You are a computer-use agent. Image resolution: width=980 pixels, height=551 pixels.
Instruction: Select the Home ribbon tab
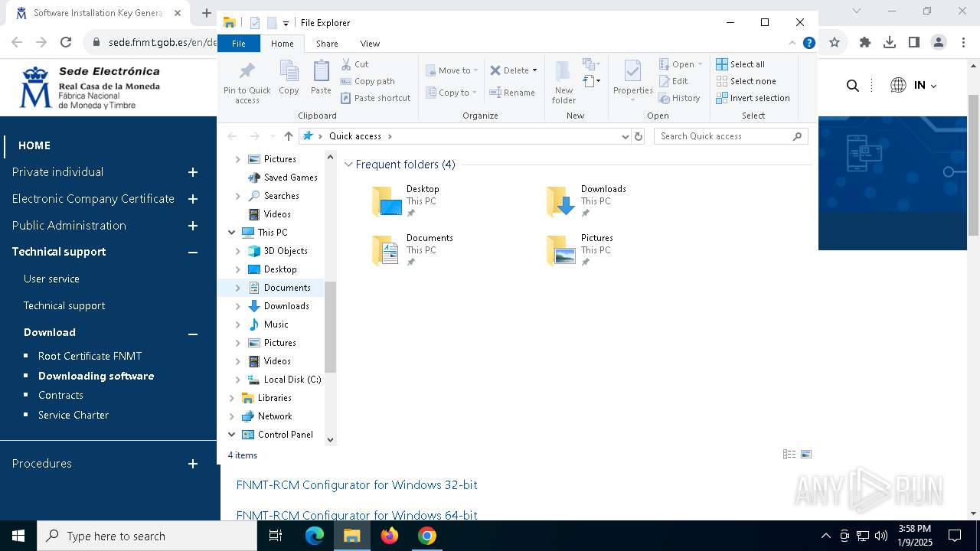[x=282, y=44]
